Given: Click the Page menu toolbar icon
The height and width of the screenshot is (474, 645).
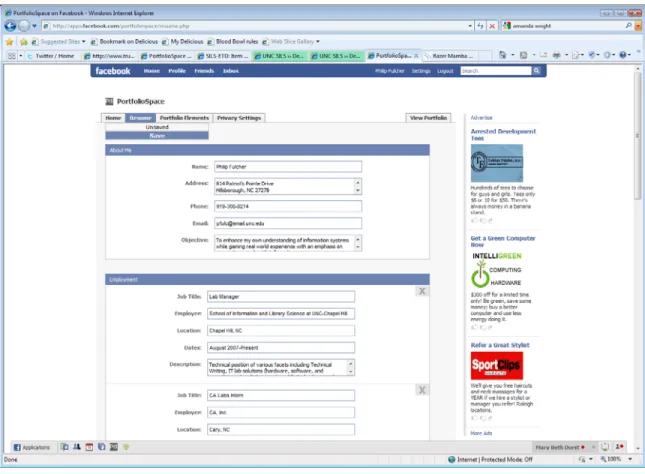Looking at the screenshot, I should point(575,55).
